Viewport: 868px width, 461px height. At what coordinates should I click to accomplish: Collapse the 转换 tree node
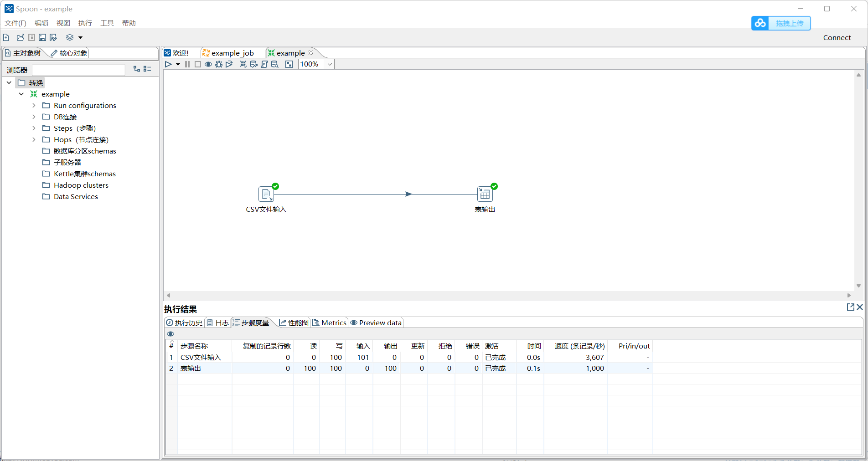coord(9,82)
